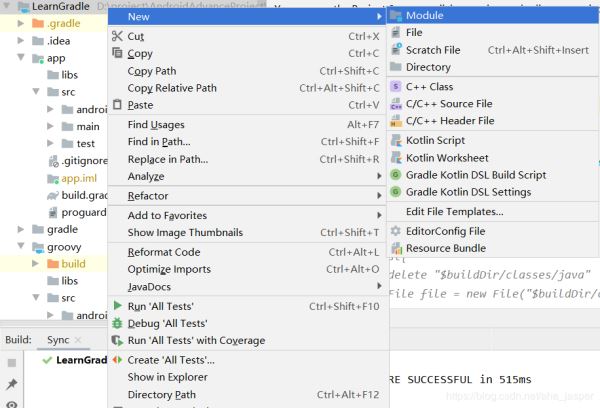
Task: Click the Paste clipboard icon
Action: [117, 105]
